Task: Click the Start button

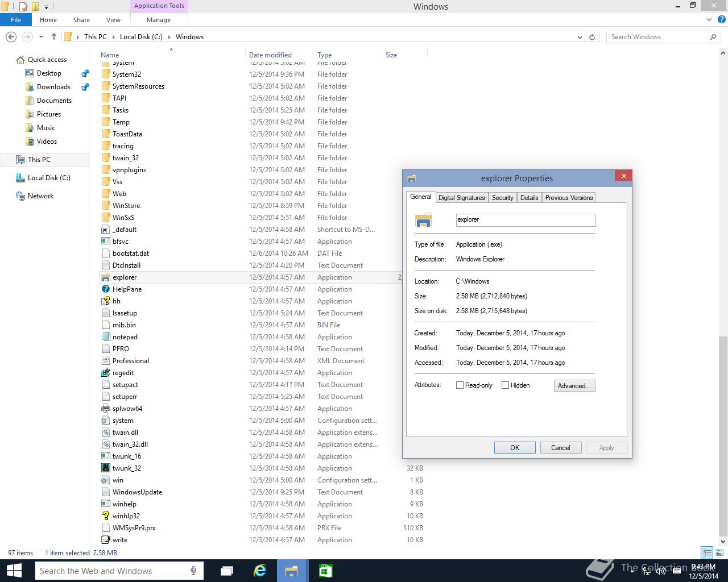Action: click(14, 571)
